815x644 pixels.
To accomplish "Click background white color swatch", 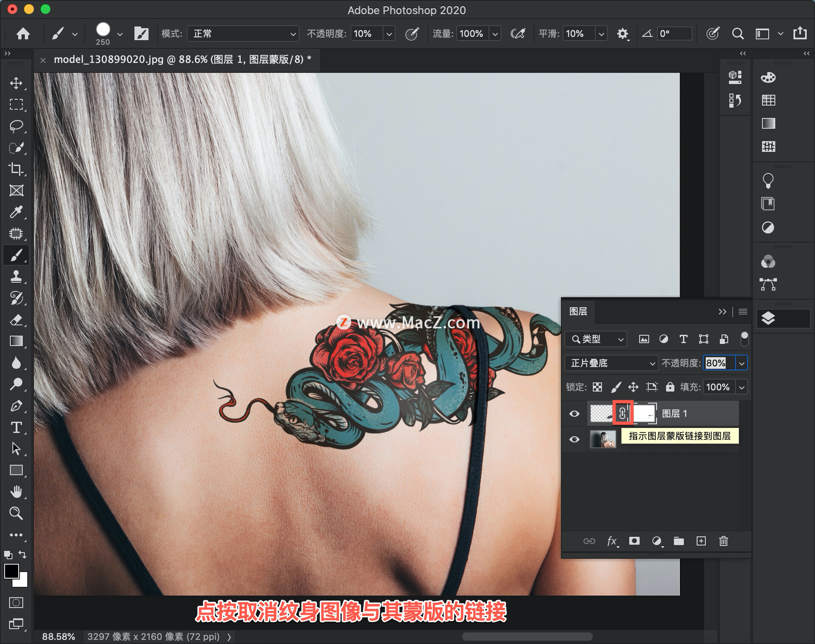I will [x=22, y=582].
